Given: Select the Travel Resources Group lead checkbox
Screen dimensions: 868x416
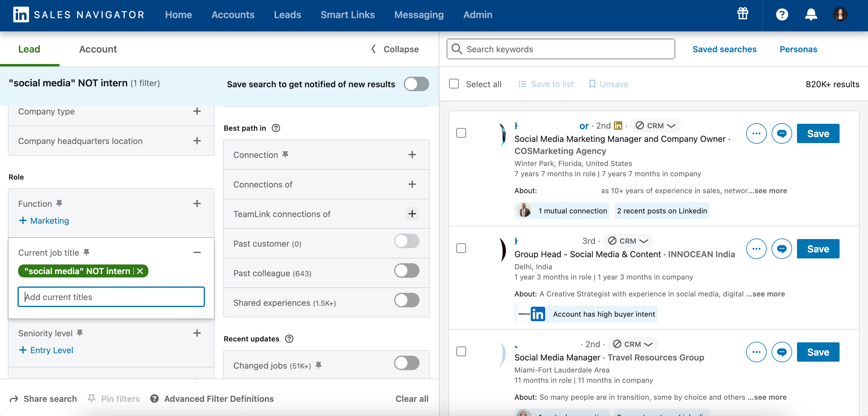Looking at the screenshot, I should click(461, 351).
